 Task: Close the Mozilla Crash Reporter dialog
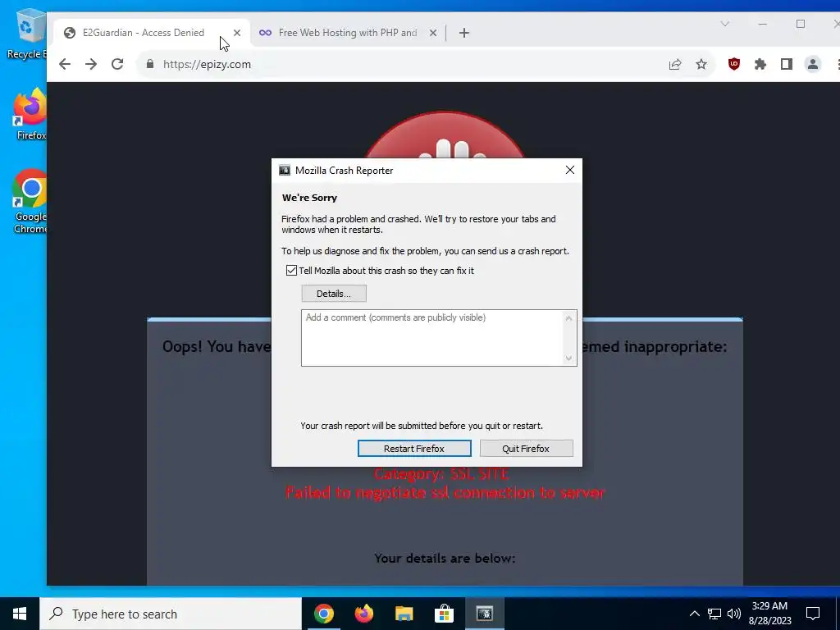pyautogui.click(x=570, y=170)
